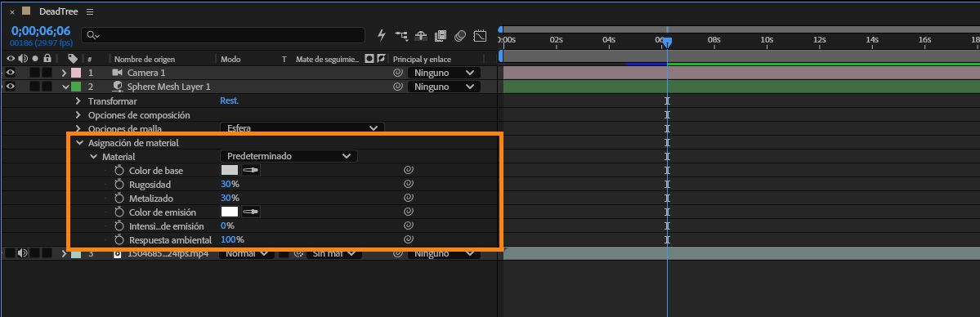Open Sphere Mesh Layer 1 parent dropdown
980x317 pixels.
445,87
